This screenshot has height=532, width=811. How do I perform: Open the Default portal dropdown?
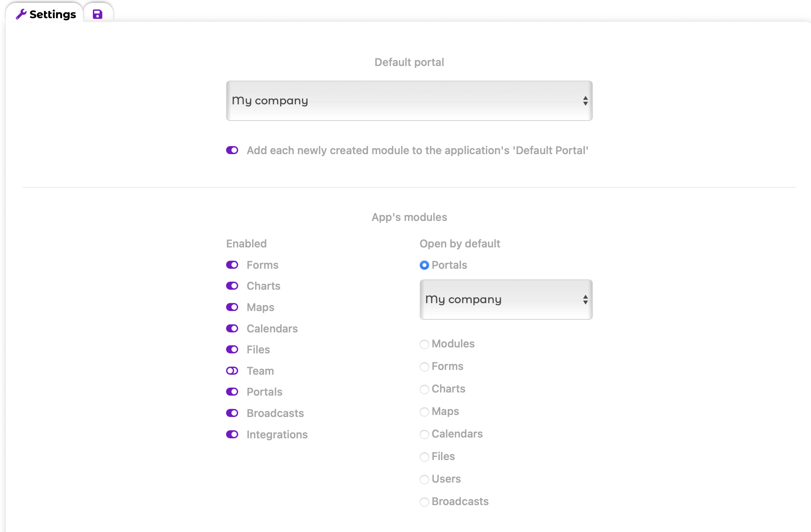coord(409,101)
